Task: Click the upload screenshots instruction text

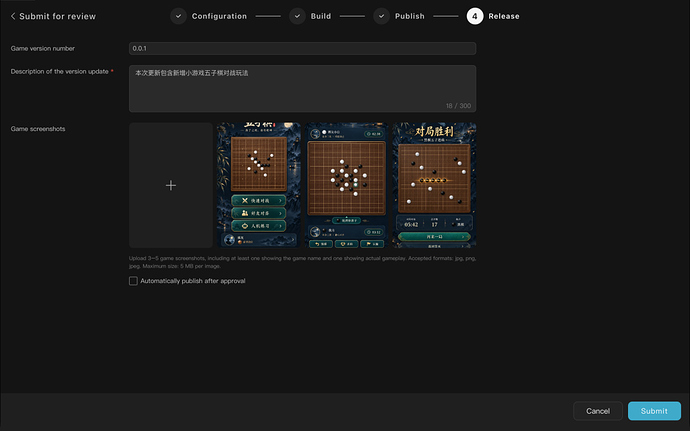Action: pos(302,262)
